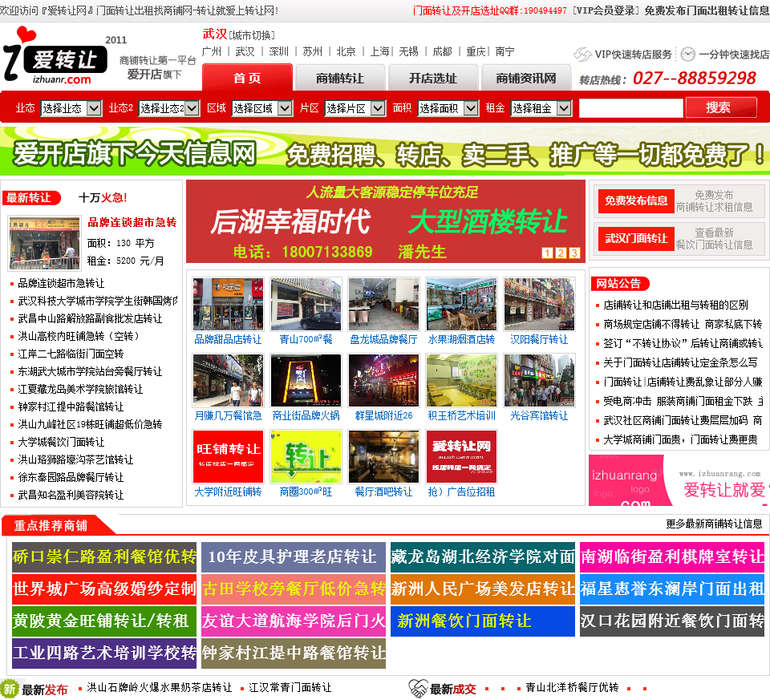This screenshot has width=770, height=700.
Task: Switch to the 首页 tab
Action: pyautogui.click(x=247, y=78)
